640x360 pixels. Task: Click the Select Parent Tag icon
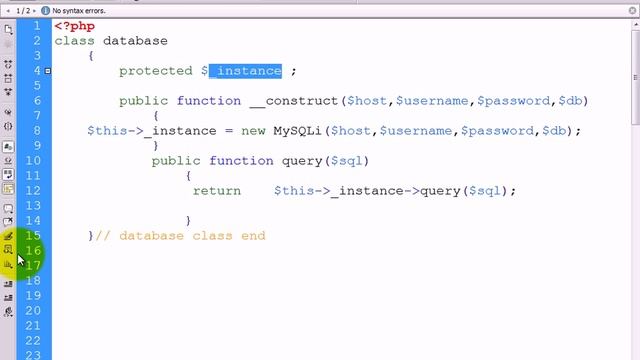(x=8, y=112)
